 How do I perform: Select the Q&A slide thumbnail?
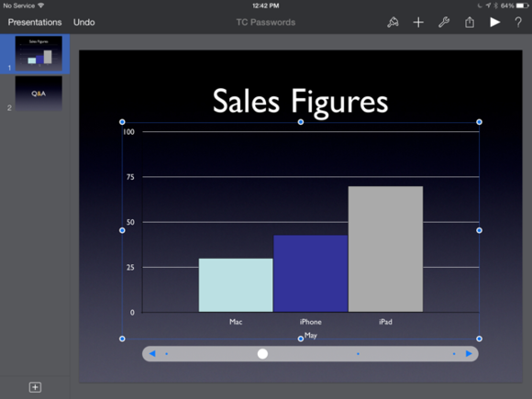[x=39, y=94]
